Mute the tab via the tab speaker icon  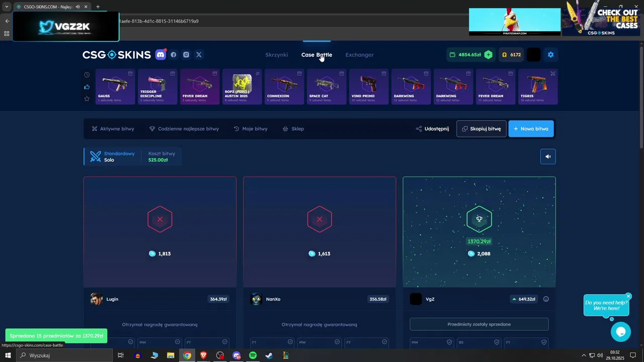[77, 7]
